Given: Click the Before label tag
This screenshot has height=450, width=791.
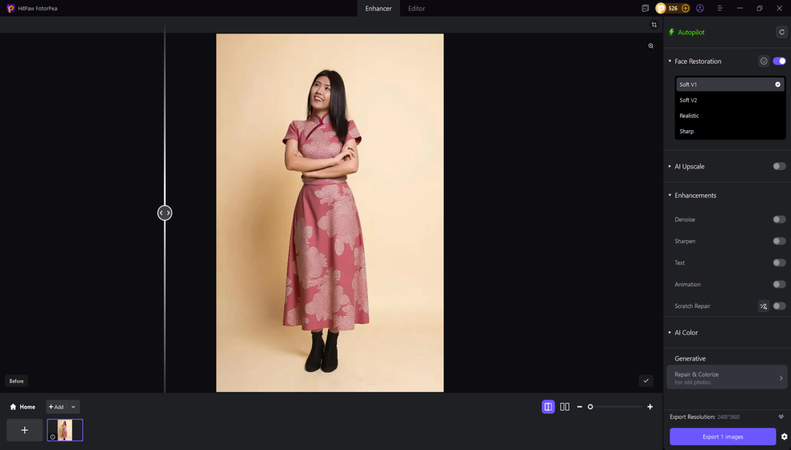Looking at the screenshot, I should pos(17,381).
